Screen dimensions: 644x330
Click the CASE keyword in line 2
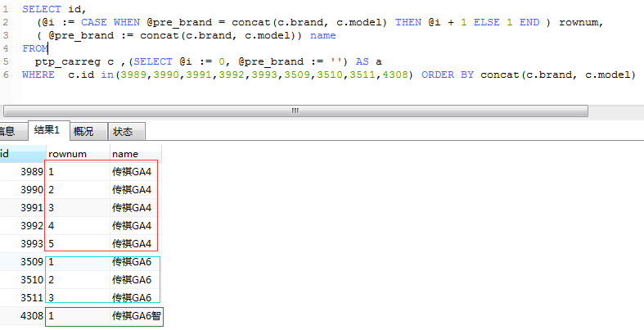click(93, 22)
